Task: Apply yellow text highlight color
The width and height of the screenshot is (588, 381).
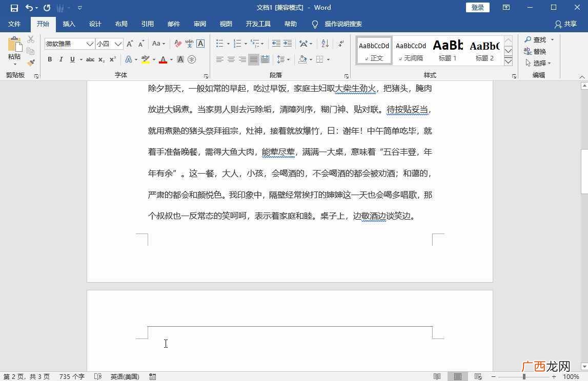Action: click(x=146, y=59)
